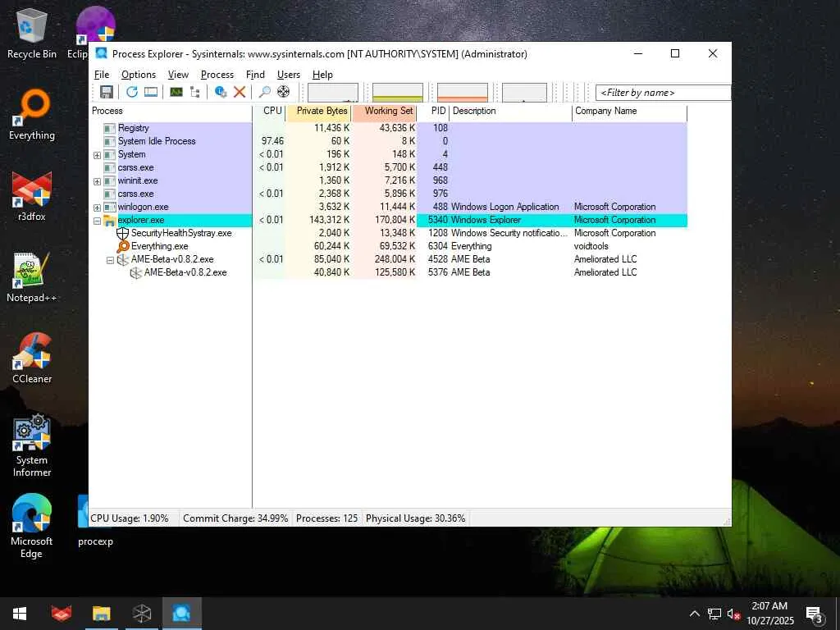Open the CCleaner desktop shortcut
Image resolution: width=840 pixels, height=630 pixels.
(x=32, y=358)
